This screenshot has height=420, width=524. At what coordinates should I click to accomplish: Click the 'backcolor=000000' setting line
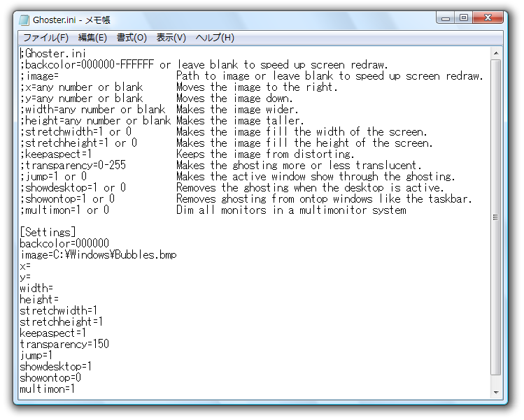click(64, 243)
